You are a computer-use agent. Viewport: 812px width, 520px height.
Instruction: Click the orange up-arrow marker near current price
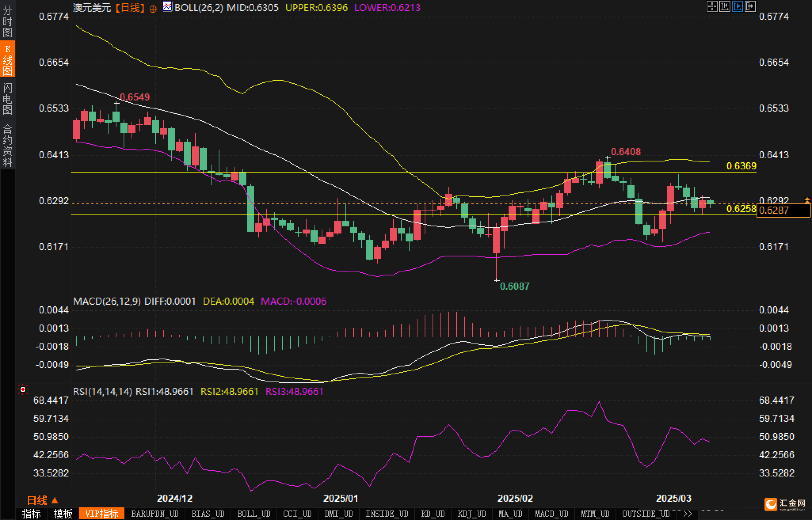pyautogui.click(x=807, y=200)
